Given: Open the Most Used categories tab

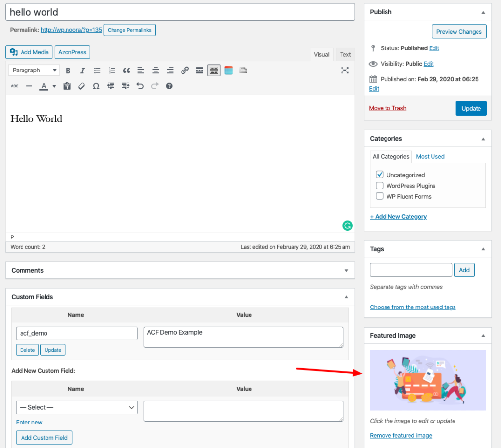Looking at the screenshot, I should (x=430, y=157).
